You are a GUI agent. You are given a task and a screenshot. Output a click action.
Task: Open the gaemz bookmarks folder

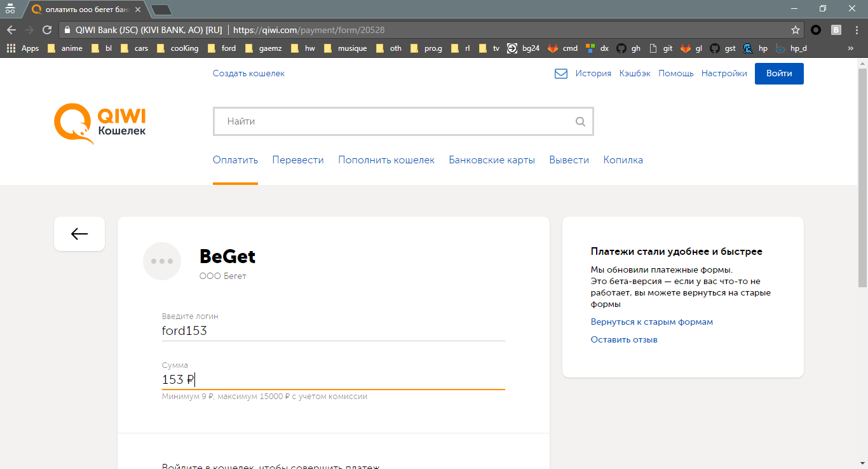click(264, 48)
